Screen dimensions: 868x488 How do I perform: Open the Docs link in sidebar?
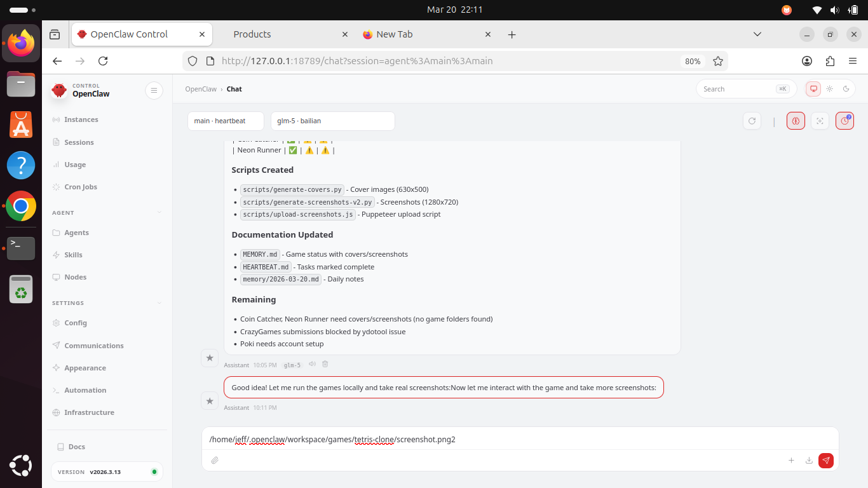click(x=76, y=447)
